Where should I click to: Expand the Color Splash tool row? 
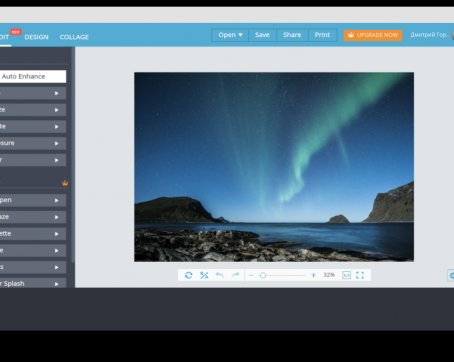pos(33,283)
